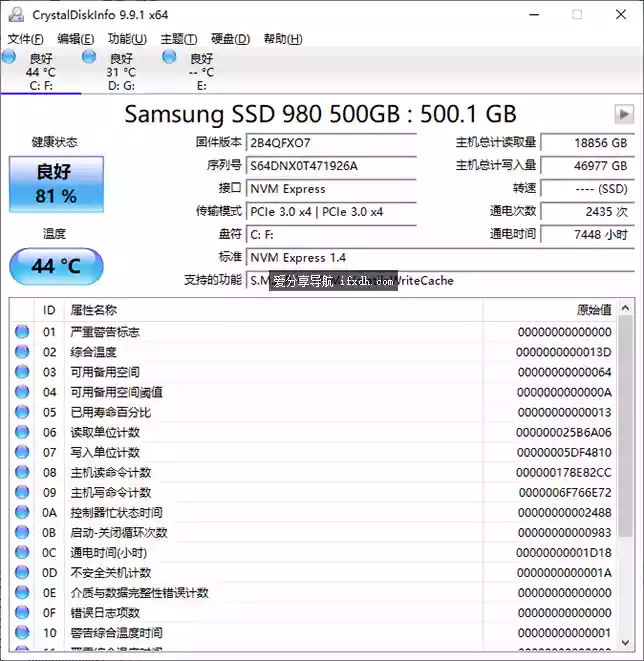The height and width of the screenshot is (661, 644).
Task: Open the 功能(U) menu
Action: click(x=127, y=39)
